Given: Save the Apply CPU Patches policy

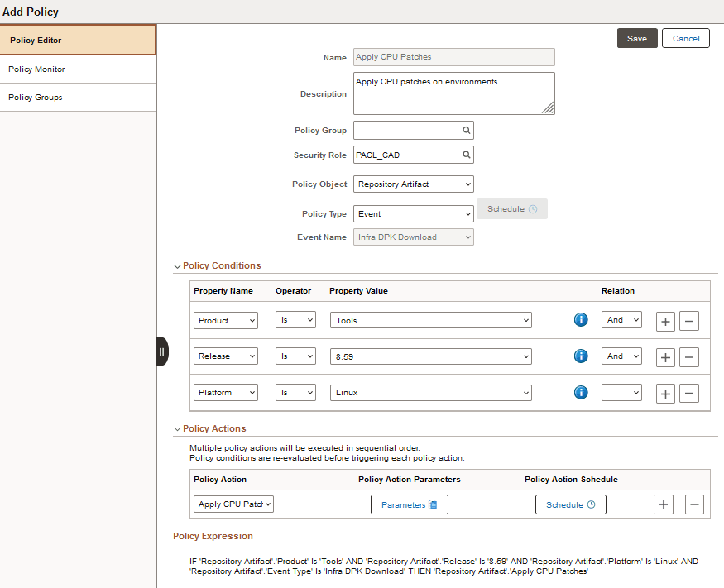Looking at the screenshot, I should 636,38.
